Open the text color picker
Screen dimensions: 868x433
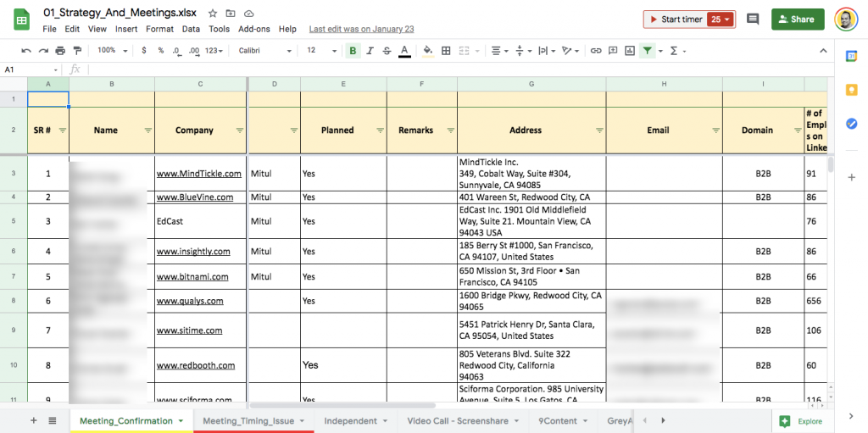point(404,50)
